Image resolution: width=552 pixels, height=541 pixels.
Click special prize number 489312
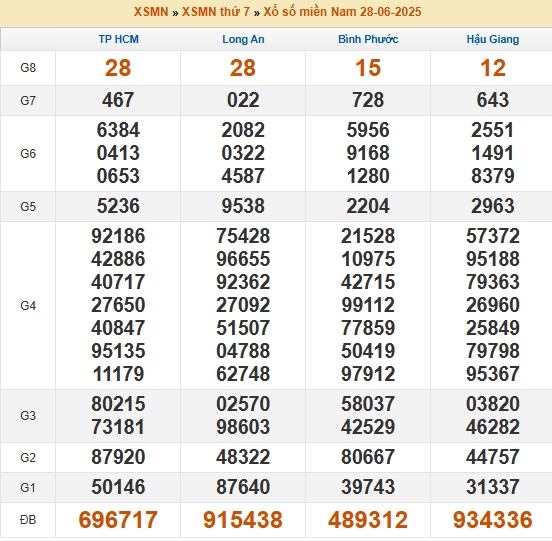click(x=368, y=520)
